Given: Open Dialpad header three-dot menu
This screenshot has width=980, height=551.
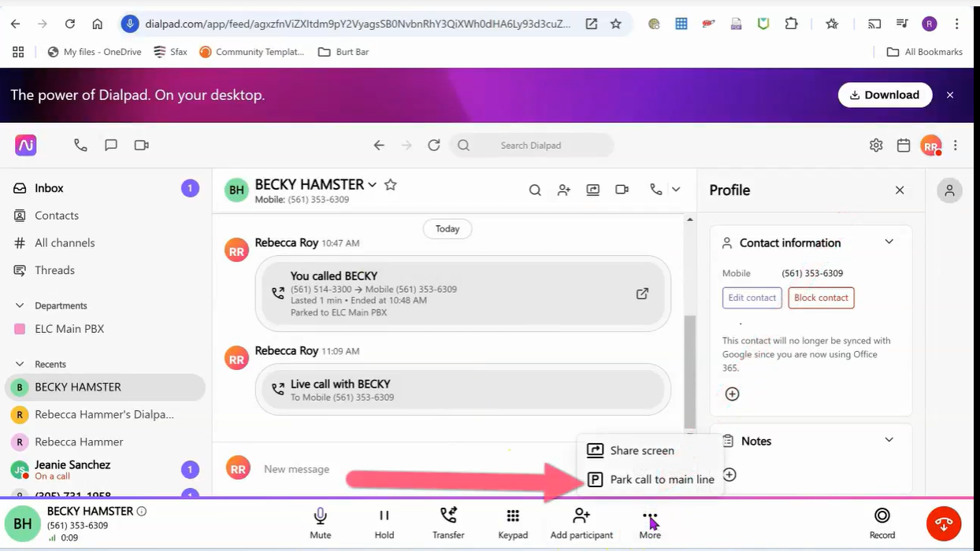Looking at the screenshot, I should (x=956, y=145).
